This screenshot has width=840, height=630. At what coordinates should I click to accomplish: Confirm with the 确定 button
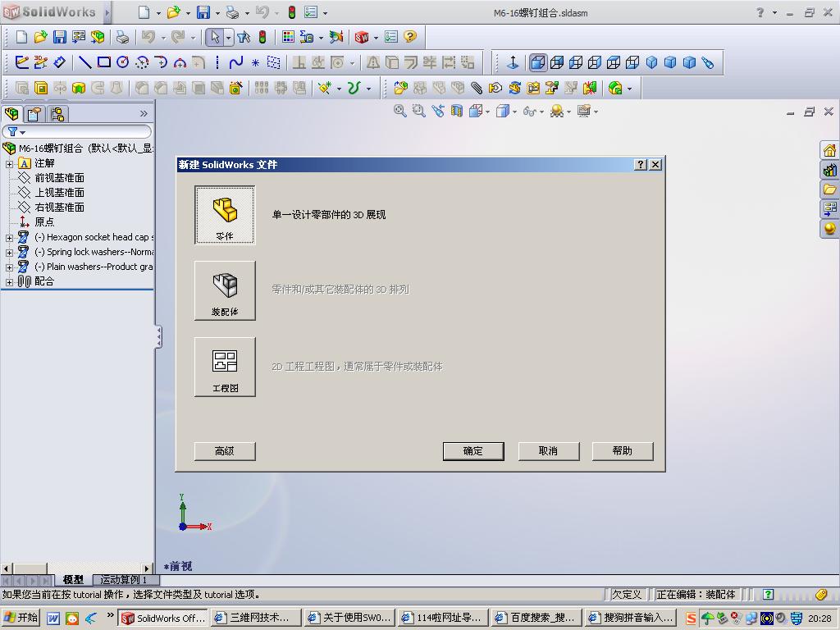(x=473, y=451)
